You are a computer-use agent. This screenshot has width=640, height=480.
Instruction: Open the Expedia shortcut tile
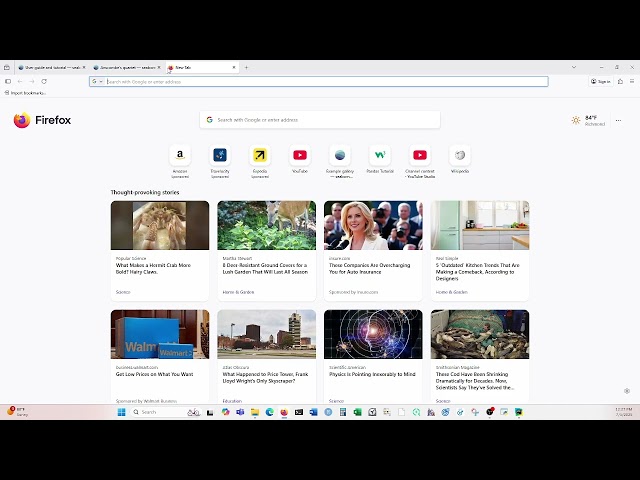(x=260, y=156)
